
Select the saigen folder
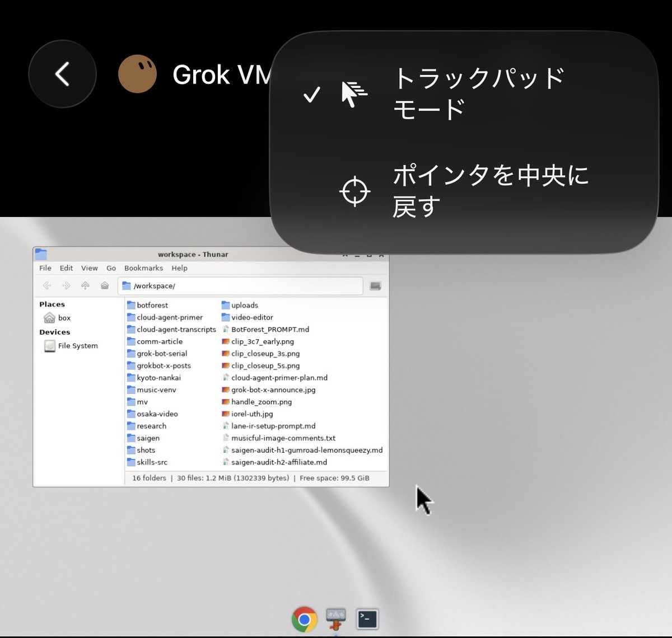[143, 438]
